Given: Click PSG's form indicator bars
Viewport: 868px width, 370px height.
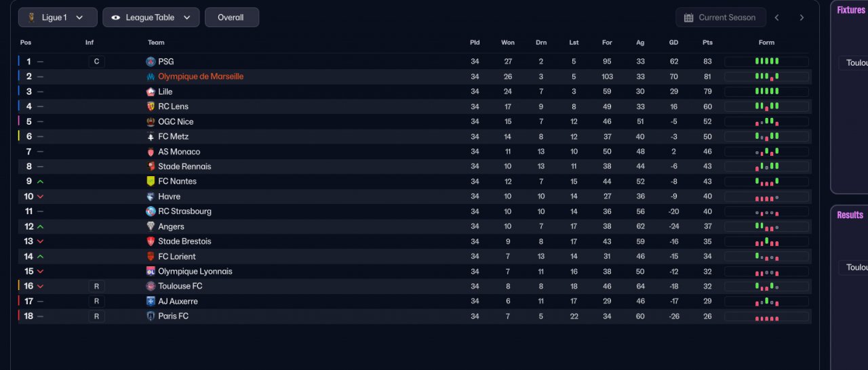Looking at the screenshot, I should pyautogui.click(x=766, y=62).
